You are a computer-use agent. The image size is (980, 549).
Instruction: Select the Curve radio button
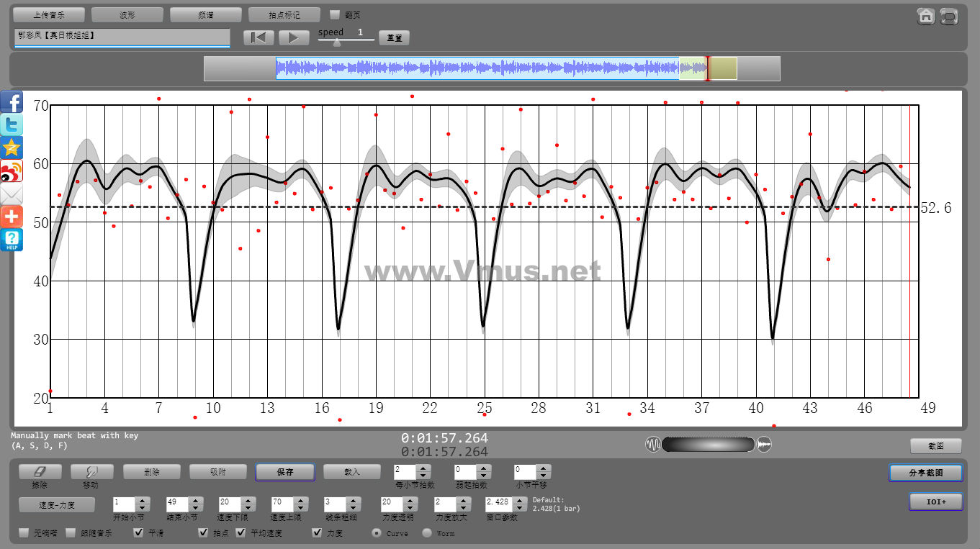[x=376, y=533]
